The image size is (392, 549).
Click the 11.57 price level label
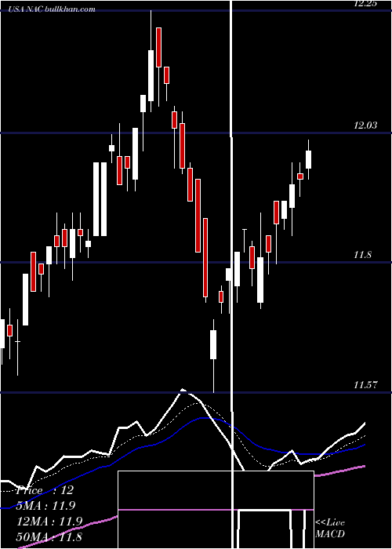365,385
